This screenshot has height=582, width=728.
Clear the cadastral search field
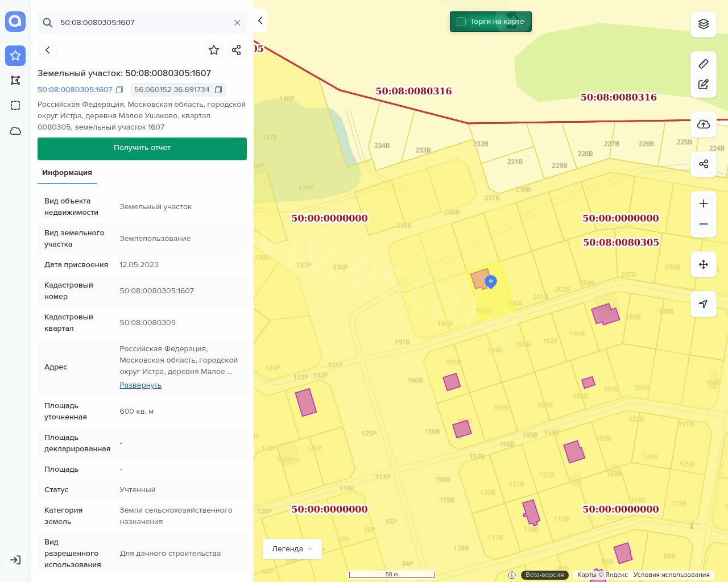click(237, 23)
